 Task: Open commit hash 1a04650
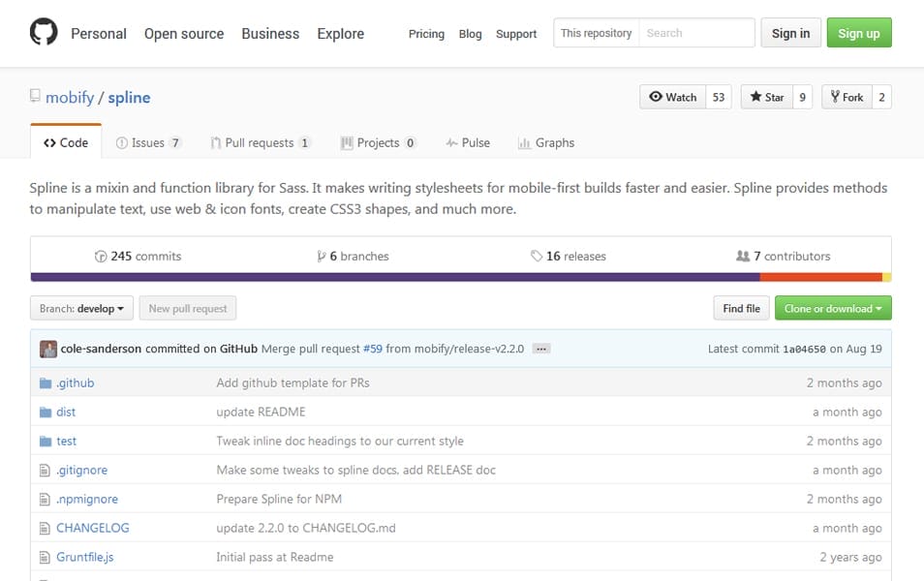(804, 349)
